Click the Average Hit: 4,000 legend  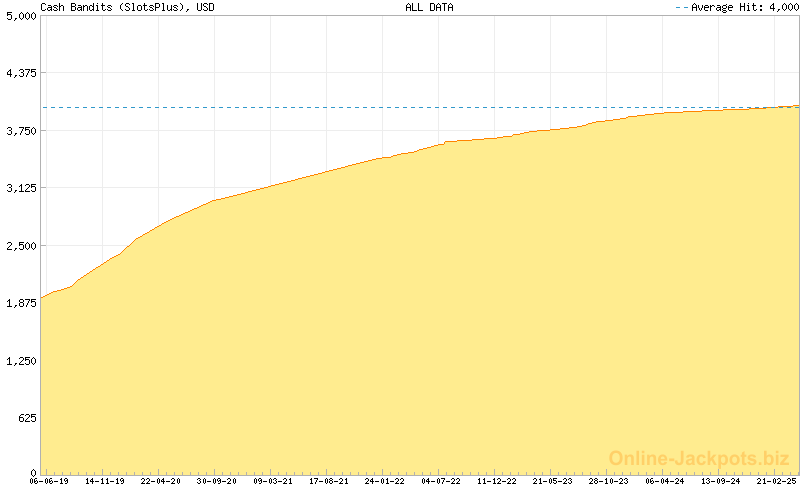pyautogui.click(x=738, y=7)
